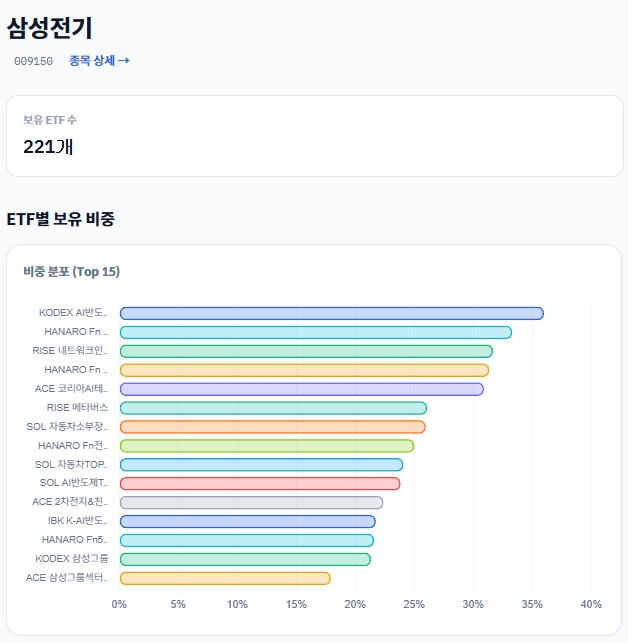Image resolution: width=628 pixels, height=642 pixels.
Task: Click the 35% axis tick
Action: 532,604
